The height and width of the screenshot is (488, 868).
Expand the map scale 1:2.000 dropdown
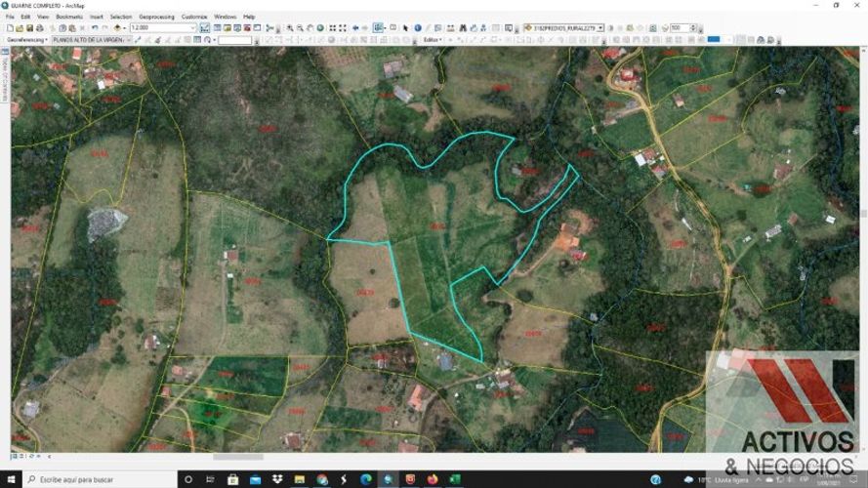point(193,27)
